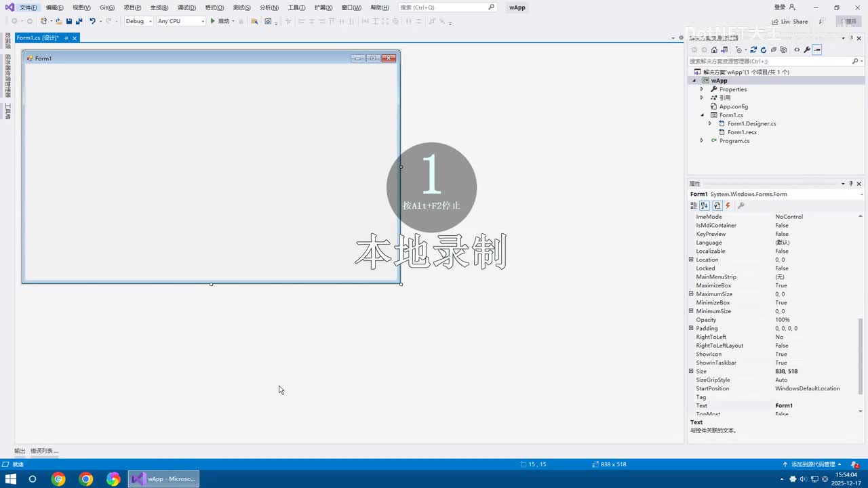The width and height of the screenshot is (868, 488).
Task: Open 文件(F) menu
Action: click(x=28, y=7)
